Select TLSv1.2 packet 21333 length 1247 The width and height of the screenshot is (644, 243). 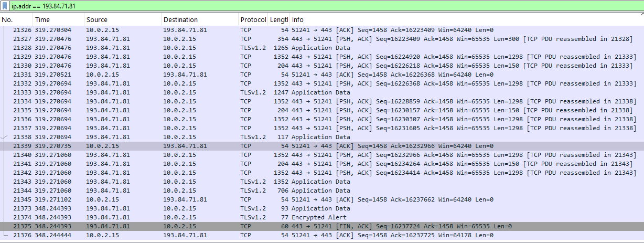pyautogui.click(x=322, y=92)
